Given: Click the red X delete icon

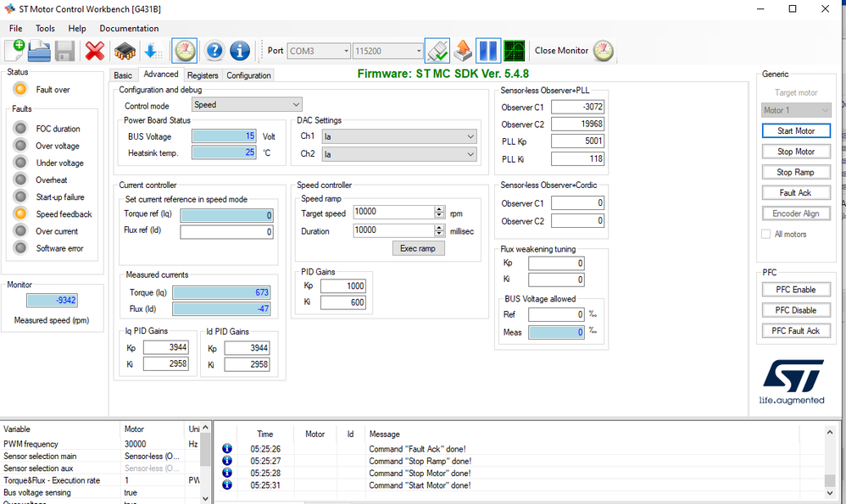Looking at the screenshot, I should [x=95, y=51].
